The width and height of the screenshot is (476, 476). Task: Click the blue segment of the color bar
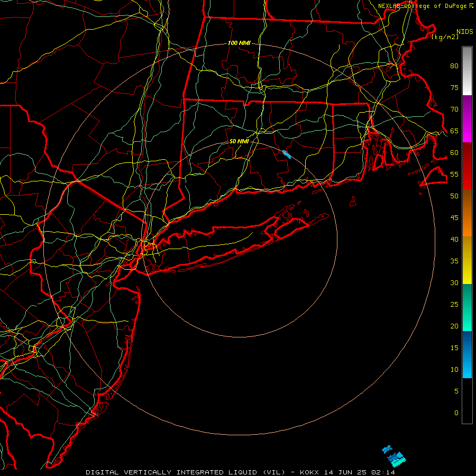467,354
